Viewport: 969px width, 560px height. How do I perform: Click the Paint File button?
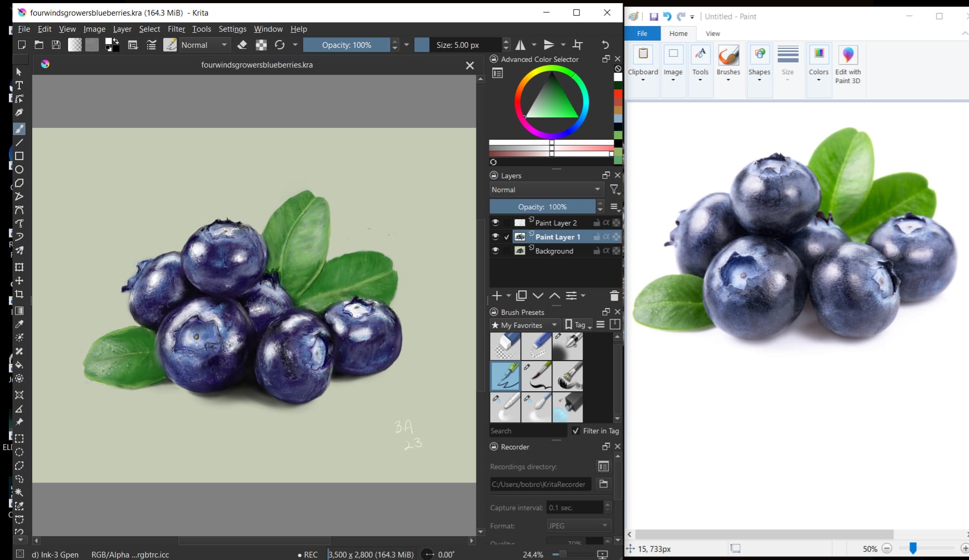pos(642,33)
